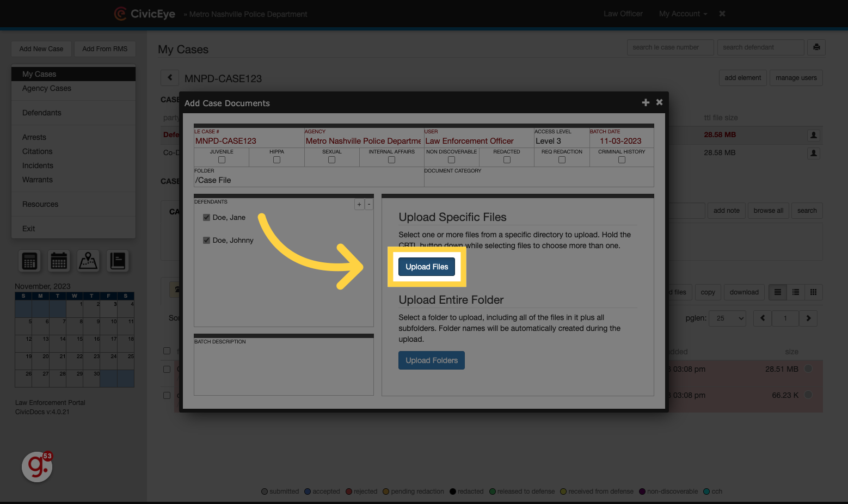Image resolution: width=848 pixels, height=504 pixels.
Task: Open Citations in sidebar
Action: point(73,151)
